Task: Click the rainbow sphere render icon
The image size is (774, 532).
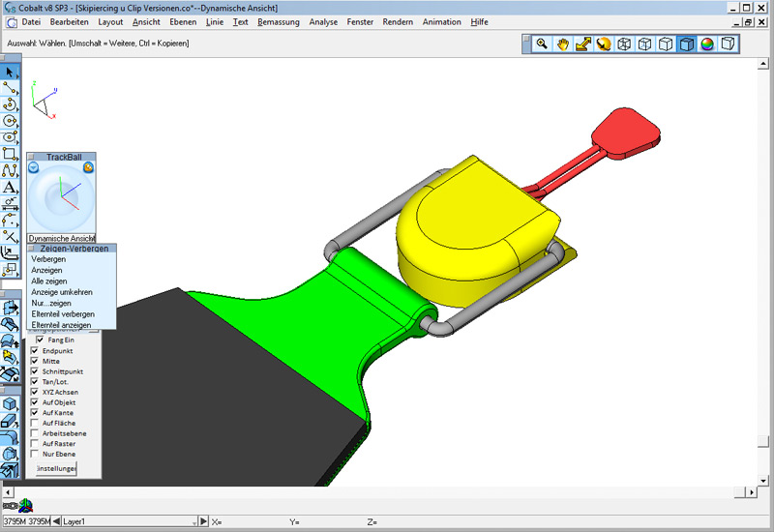Action: coord(707,44)
